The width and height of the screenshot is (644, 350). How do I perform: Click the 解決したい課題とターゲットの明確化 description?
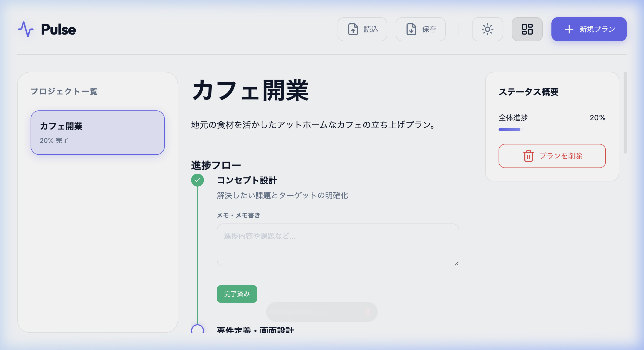(283, 195)
